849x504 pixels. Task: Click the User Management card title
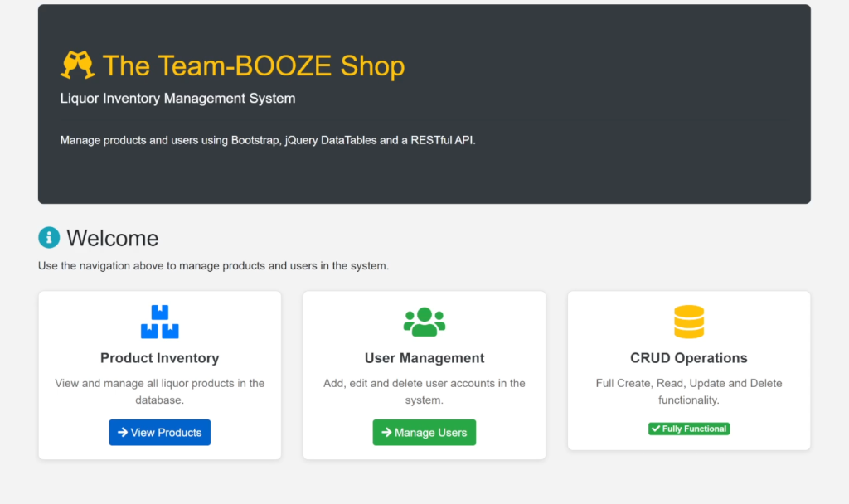click(424, 358)
